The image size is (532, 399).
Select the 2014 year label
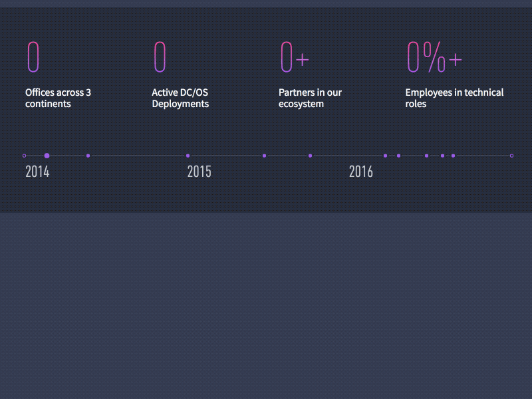point(37,172)
